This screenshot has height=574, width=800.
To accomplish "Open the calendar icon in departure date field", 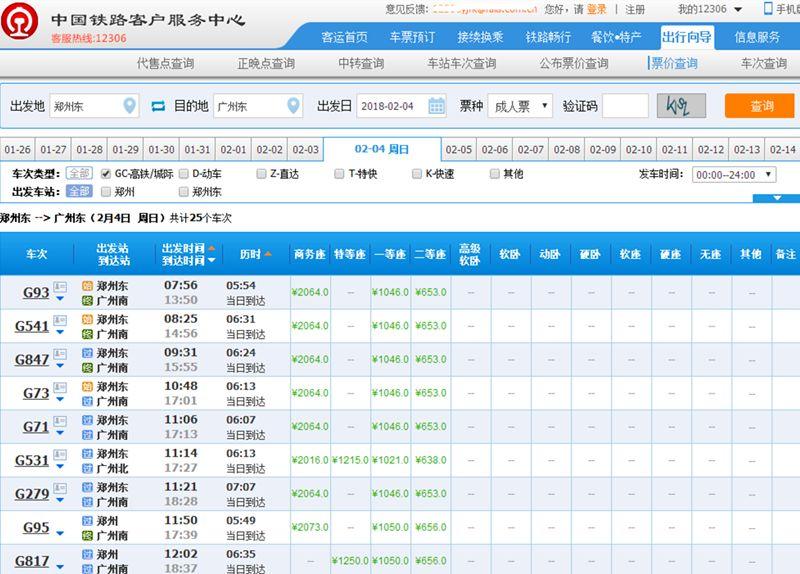I will pyautogui.click(x=436, y=106).
